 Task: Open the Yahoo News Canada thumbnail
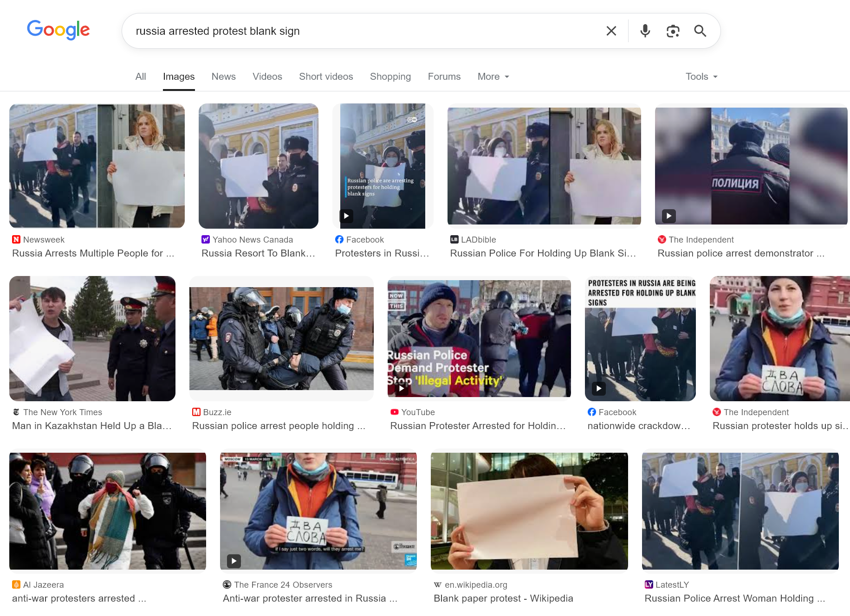pos(259,166)
